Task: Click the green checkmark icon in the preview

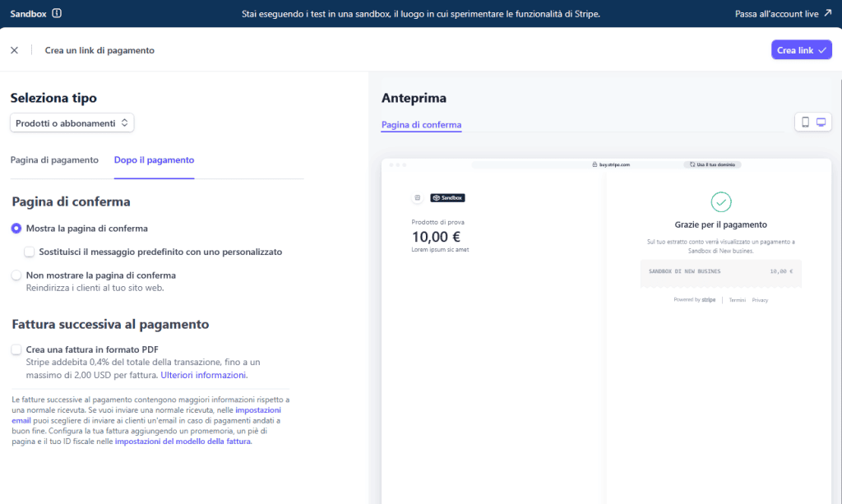Action: point(721,201)
